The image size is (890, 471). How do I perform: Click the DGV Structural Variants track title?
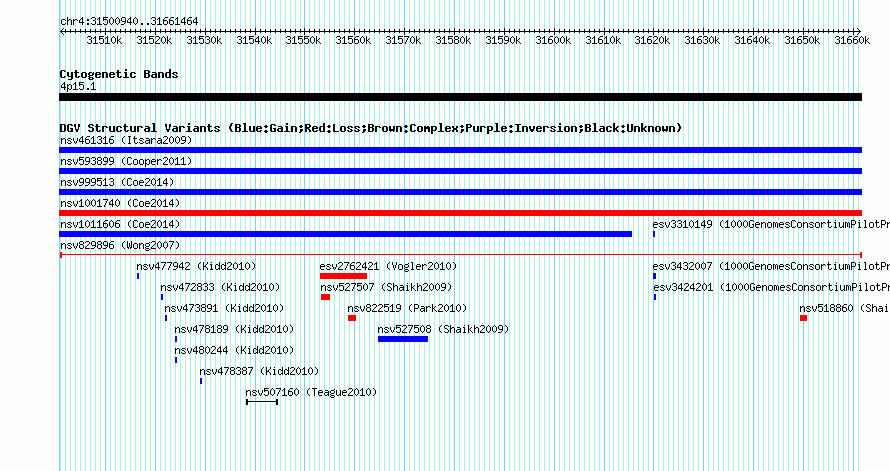[371, 128]
